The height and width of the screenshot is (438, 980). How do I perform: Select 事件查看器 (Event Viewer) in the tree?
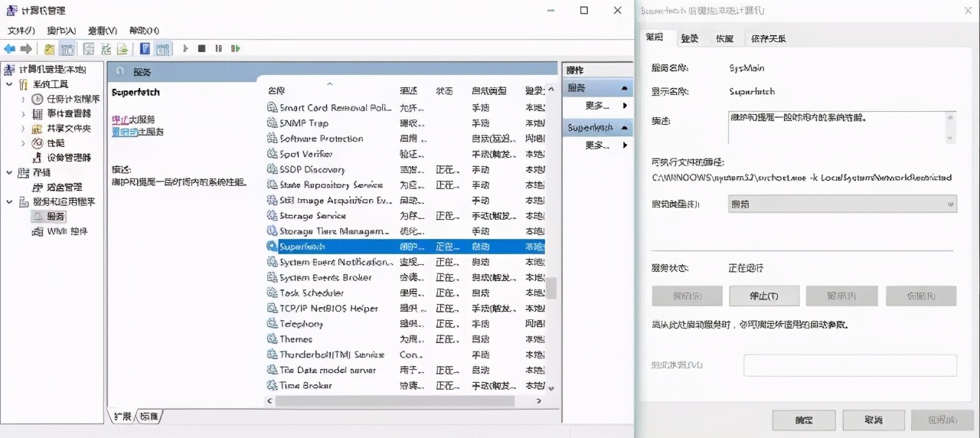point(69,113)
